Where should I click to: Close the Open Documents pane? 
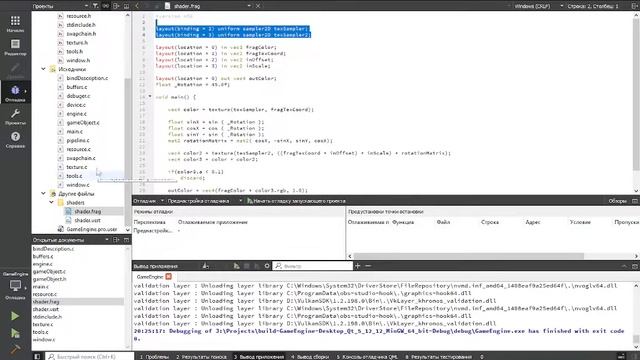click(x=126, y=240)
